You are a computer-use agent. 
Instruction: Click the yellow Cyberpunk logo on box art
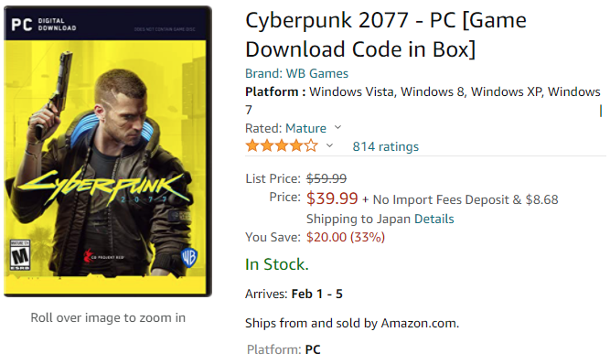102,187
